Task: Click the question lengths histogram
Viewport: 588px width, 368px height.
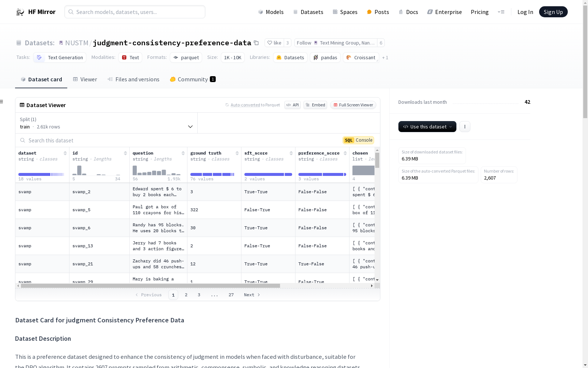Action: pyautogui.click(x=157, y=170)
